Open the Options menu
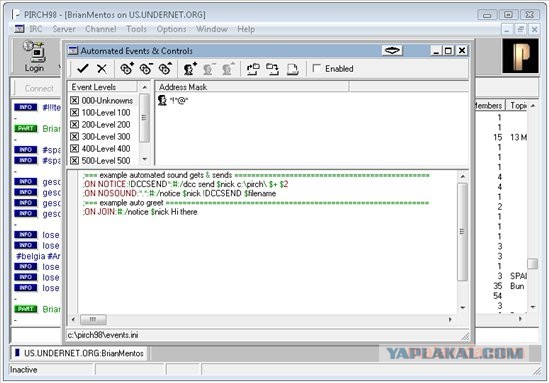This screenshot has width=549, height=383. (172, 29)
